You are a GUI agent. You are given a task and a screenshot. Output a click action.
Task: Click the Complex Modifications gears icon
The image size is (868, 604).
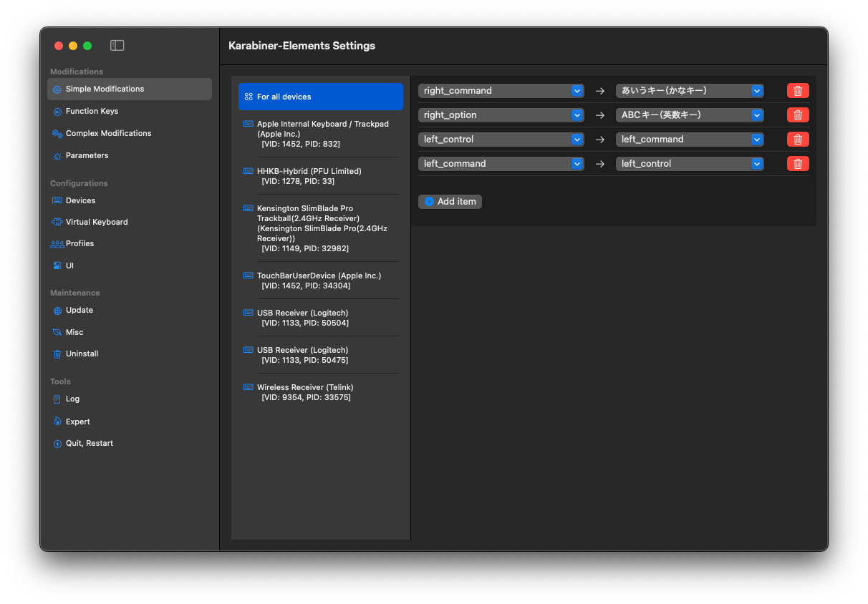57,134
